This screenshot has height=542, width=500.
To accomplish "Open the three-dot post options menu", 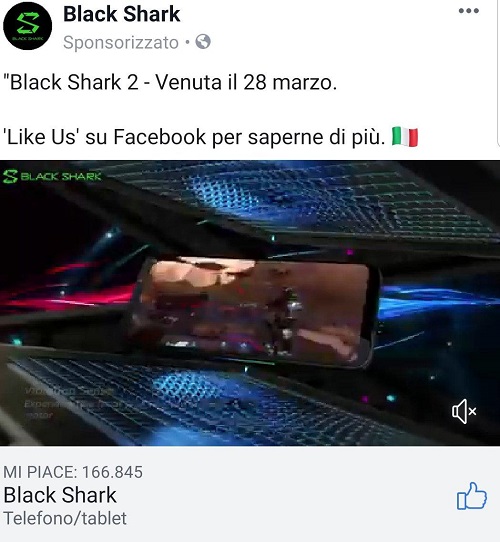I will [469, 11].
